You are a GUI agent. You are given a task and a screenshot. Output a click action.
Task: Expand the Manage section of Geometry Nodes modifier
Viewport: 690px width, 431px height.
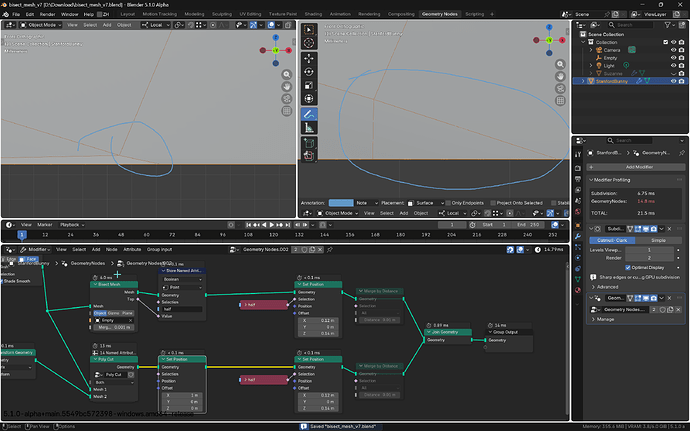coord(594,319)
